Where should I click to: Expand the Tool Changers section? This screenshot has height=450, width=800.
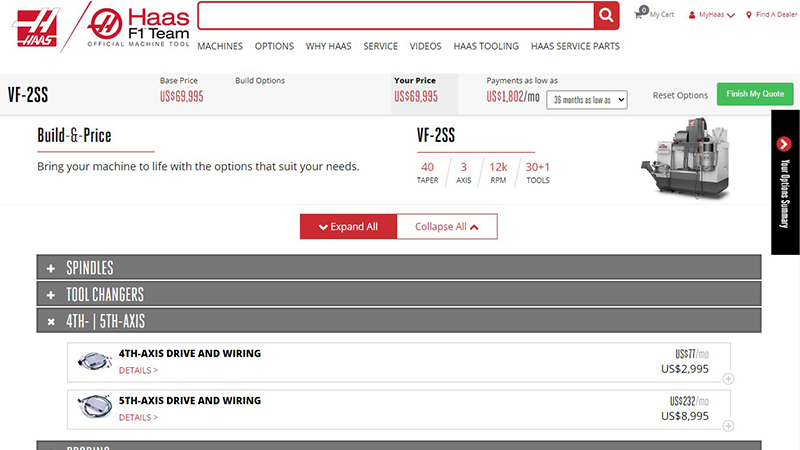click(x=398, y=294)
